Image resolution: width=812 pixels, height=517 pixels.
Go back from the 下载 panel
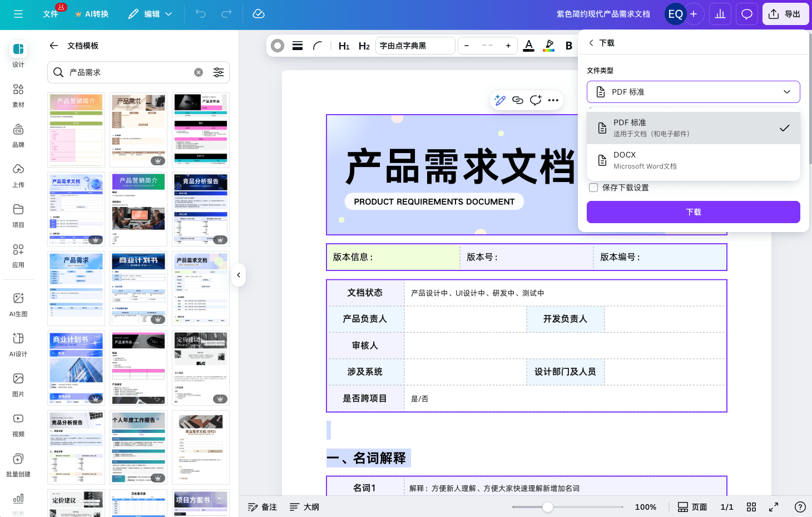click(591, 43)
